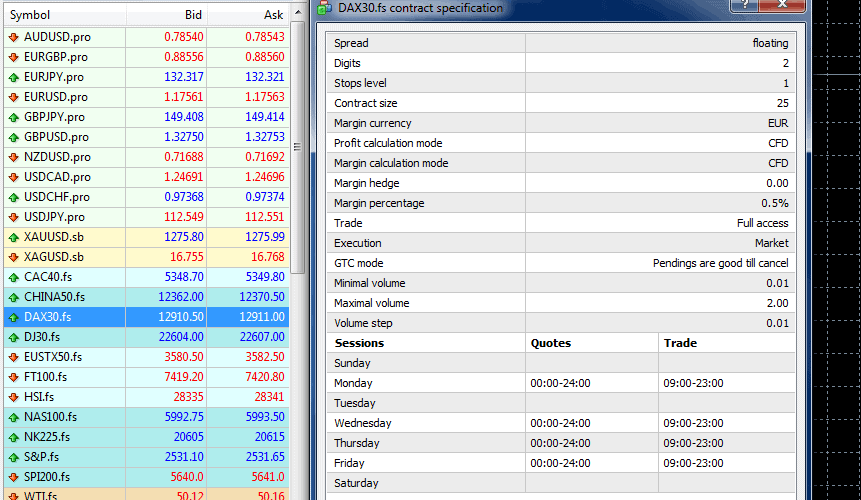The width and height of the screenshot is (861, 500).
Task: Click the up arrow icon beside NAS100.fs
Action: click(x=14, y=418)
